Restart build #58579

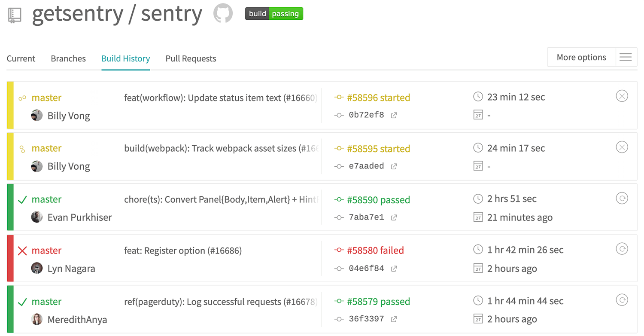[622, 300]
